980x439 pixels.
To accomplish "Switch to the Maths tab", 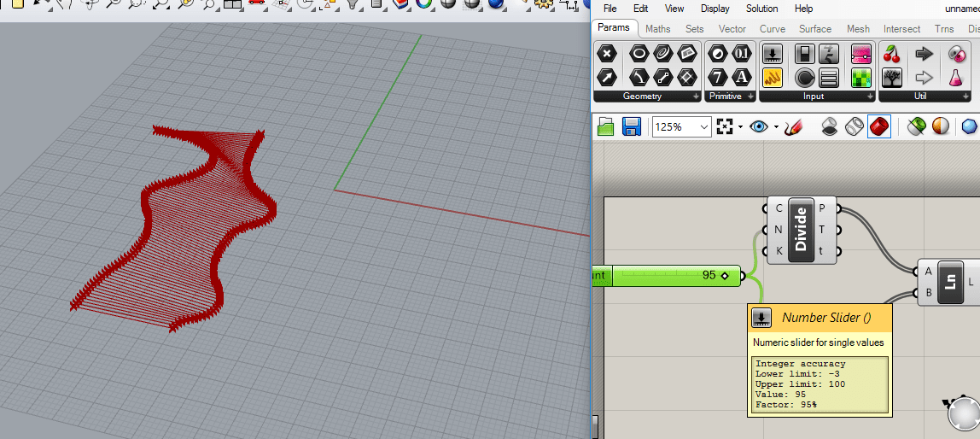I will point(658,29).
